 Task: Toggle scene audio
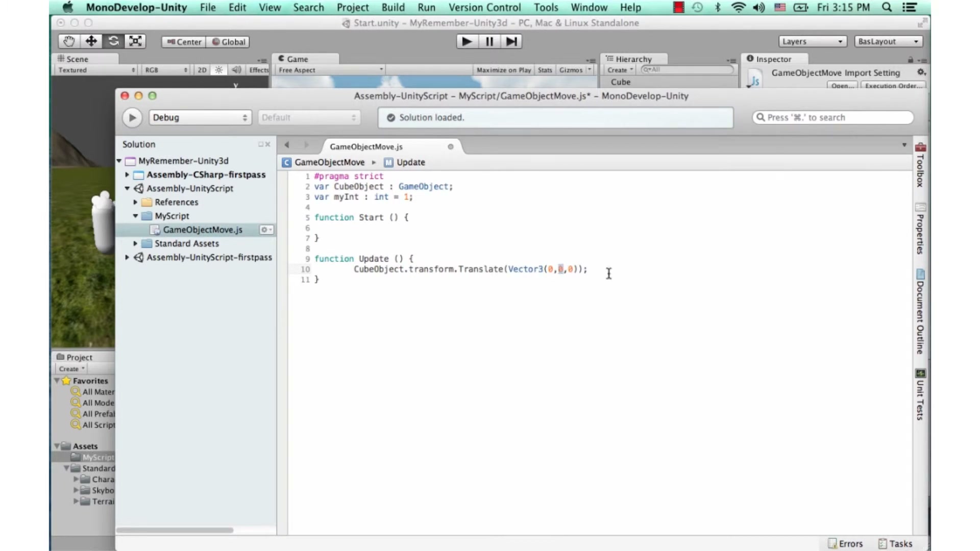pos(236,70)
